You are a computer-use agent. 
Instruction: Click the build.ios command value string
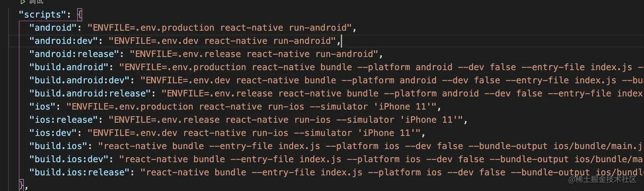coord(371,146)
